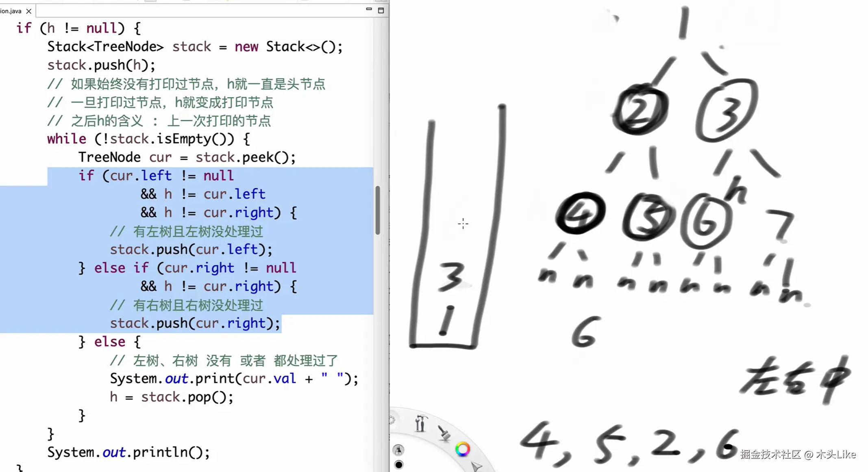Image resolution: width=868 pixels, height=472 pixels.
Task: Click the TreeNode cur = stack.peek() line
Action: 187,157
